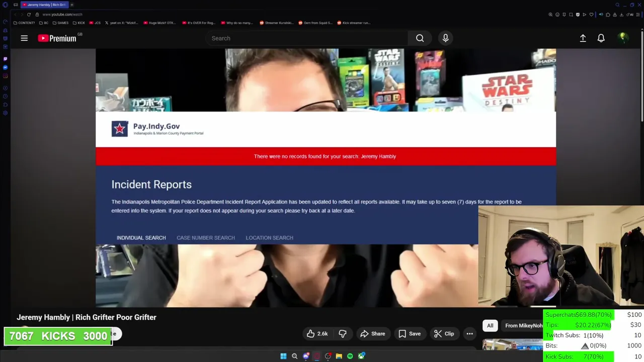Open the 'Kick streamer run' bookmark
Screen dimensions: 644x362
[354, 23]
